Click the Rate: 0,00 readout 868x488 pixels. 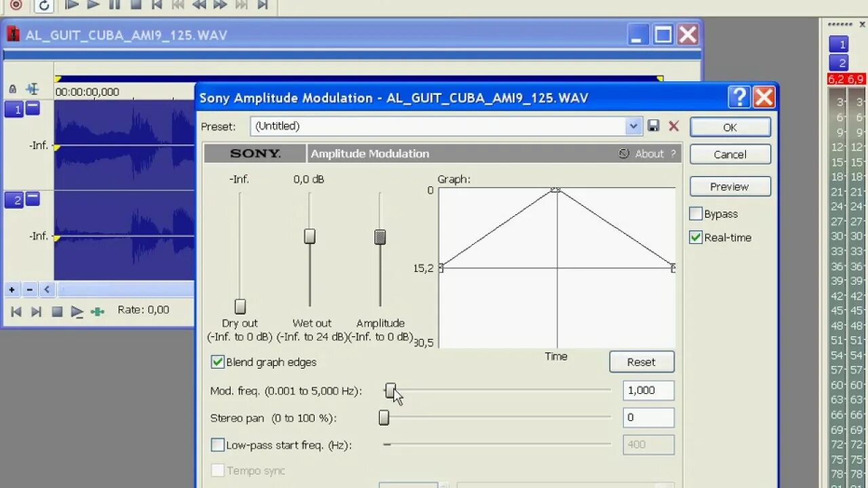coord(144,310)
